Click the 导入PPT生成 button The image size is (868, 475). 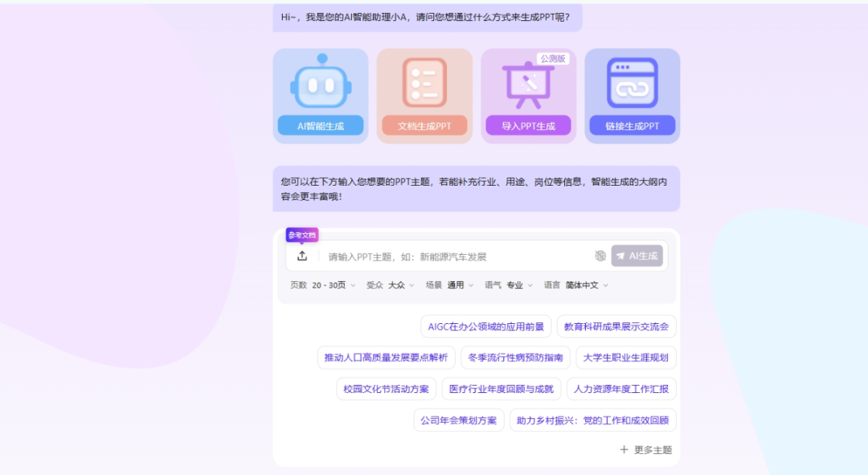[528, 125]
